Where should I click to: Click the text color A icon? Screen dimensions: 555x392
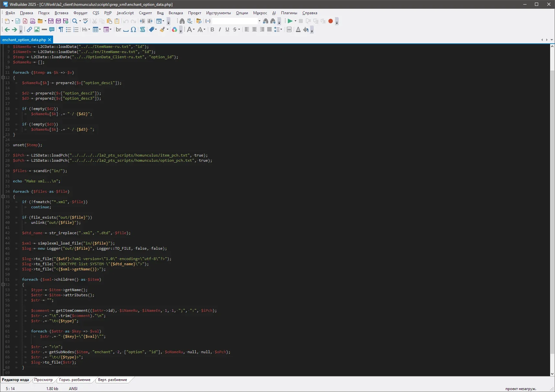pos(298,30)
